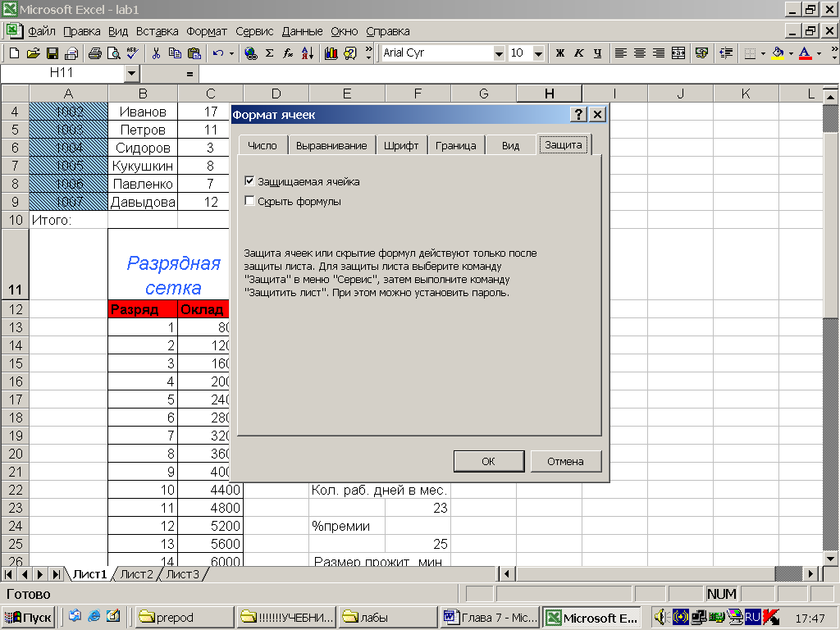This screenshot has height=630, width=840.
Task: Create a new workbook via toolbar icon
Action: (15, 53)
